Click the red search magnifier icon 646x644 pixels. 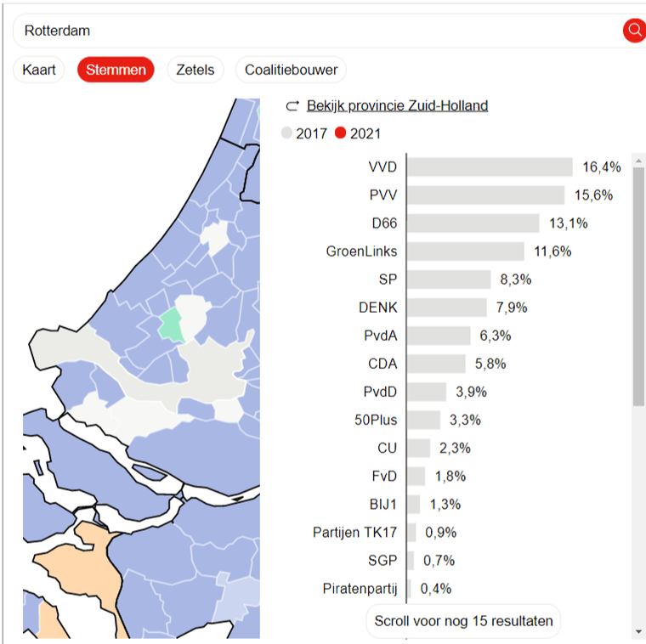pos(635,31)
